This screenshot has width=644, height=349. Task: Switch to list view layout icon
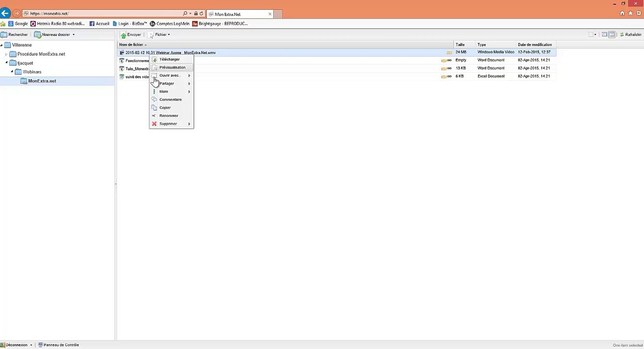604,34
